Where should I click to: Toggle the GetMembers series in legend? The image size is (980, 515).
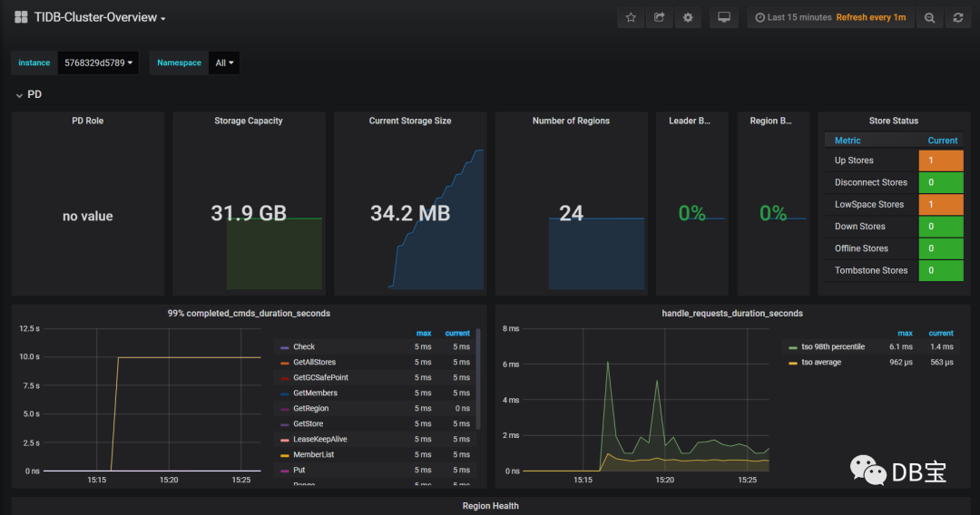(x=315, y=393)
